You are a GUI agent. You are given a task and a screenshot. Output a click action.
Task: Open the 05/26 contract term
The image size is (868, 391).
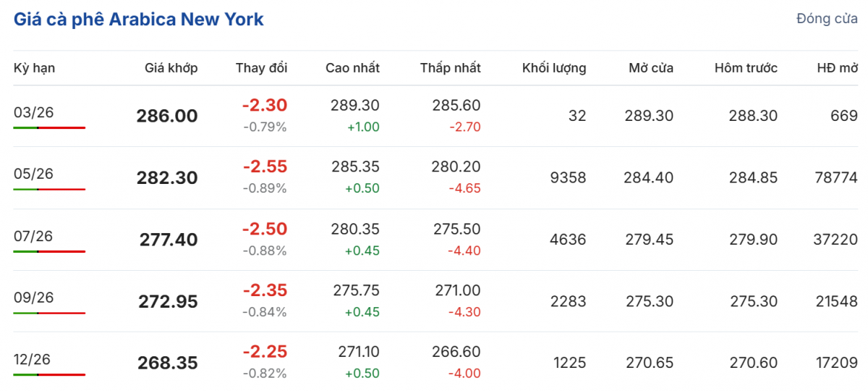pos(34,174)
